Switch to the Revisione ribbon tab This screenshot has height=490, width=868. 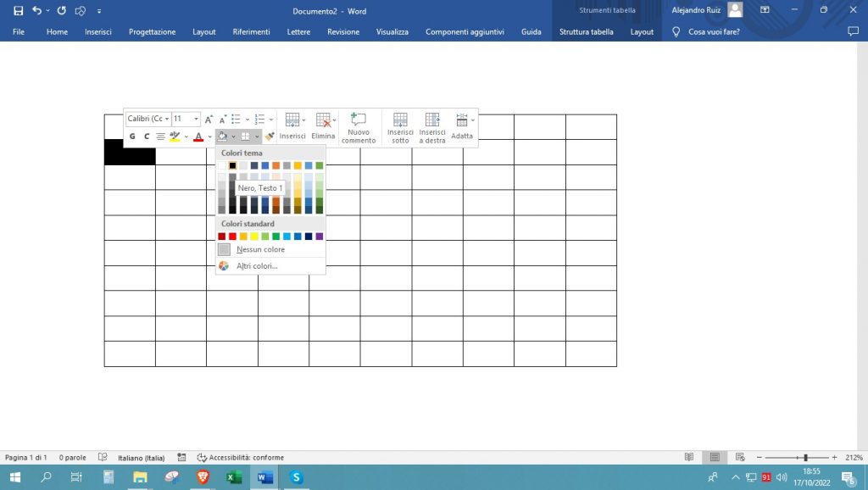(343, 31)
